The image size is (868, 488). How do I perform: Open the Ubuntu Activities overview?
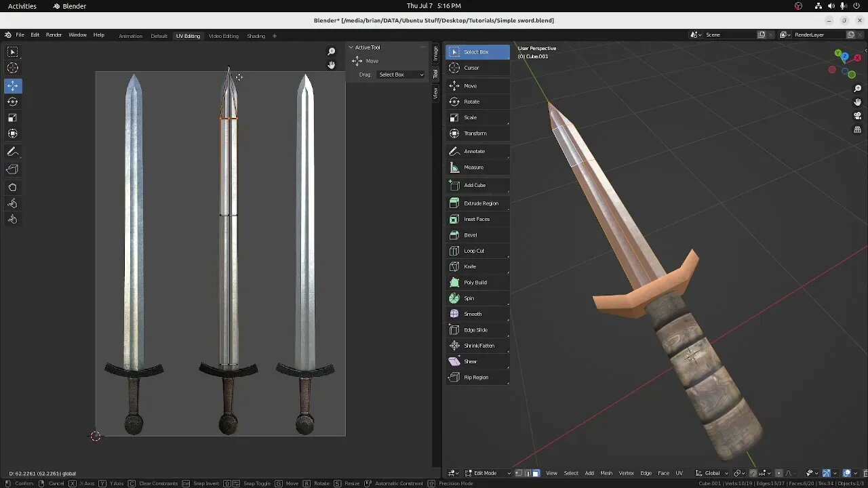point(22,5)
